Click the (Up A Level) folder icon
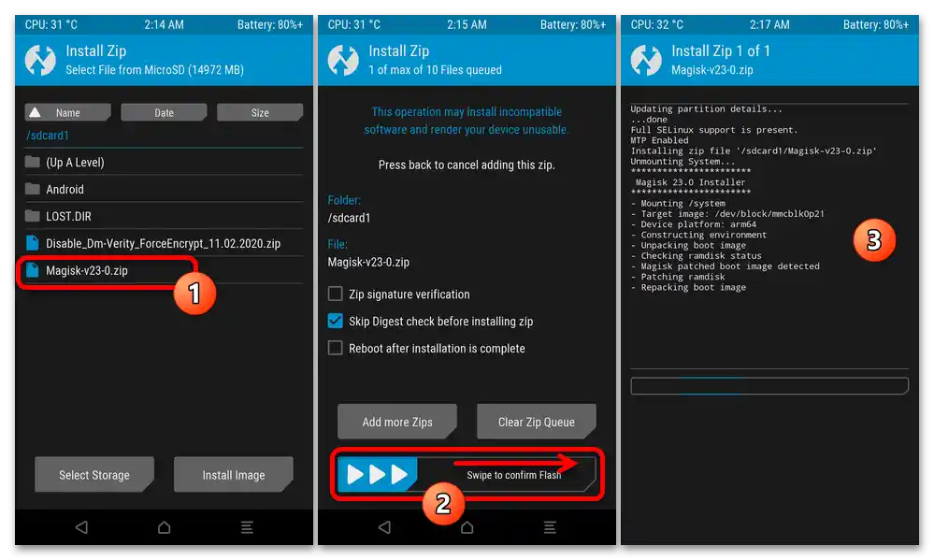 (33, 162)
